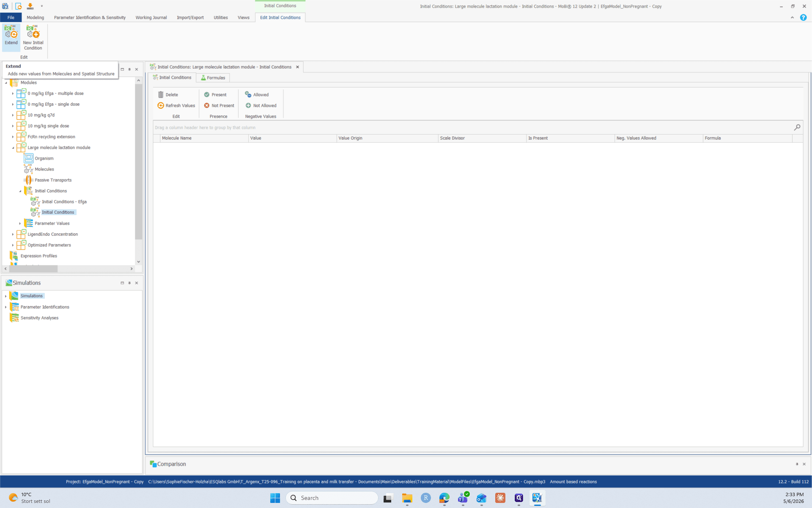The image size is (812, 508).
Task: Expand the 10 mg/kg q7d module
Action: pos(13,115)
